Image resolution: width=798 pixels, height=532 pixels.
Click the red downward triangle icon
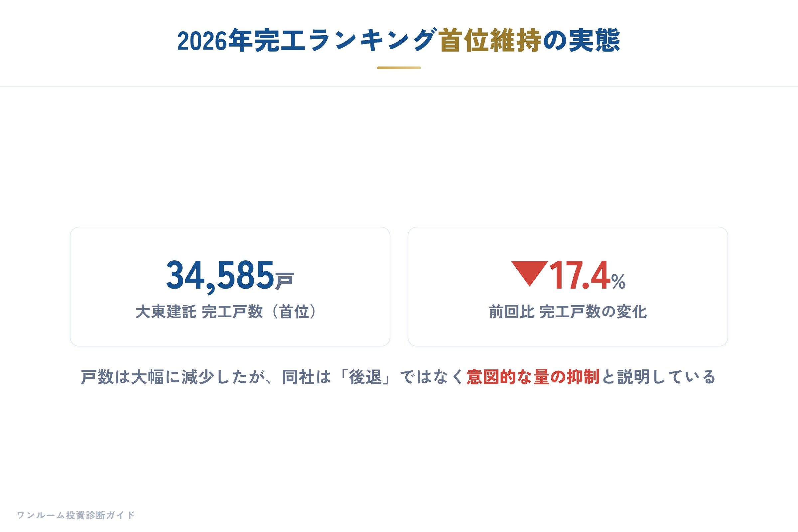pos(529,273)
